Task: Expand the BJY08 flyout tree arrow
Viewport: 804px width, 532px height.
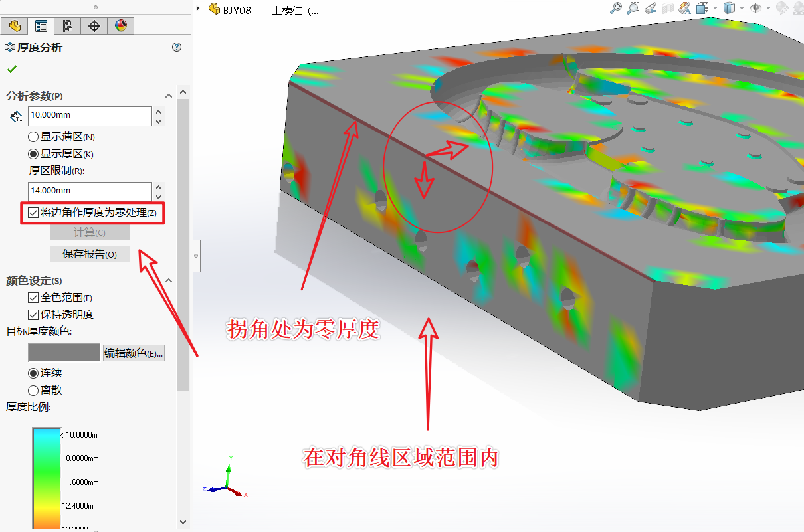Action: point(199,9)
